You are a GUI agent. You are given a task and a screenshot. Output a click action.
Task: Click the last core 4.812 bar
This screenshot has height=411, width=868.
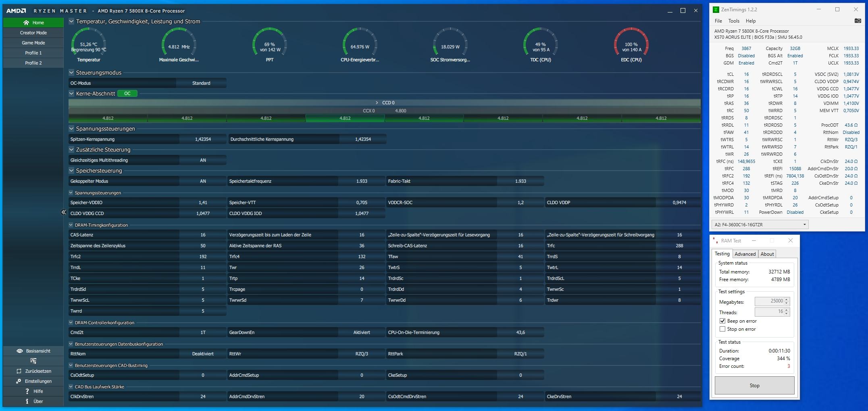pos(661,118)
